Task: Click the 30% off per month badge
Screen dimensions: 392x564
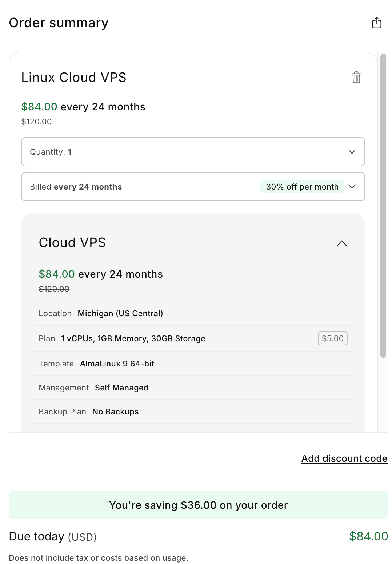Action: [x=302, y=187]
